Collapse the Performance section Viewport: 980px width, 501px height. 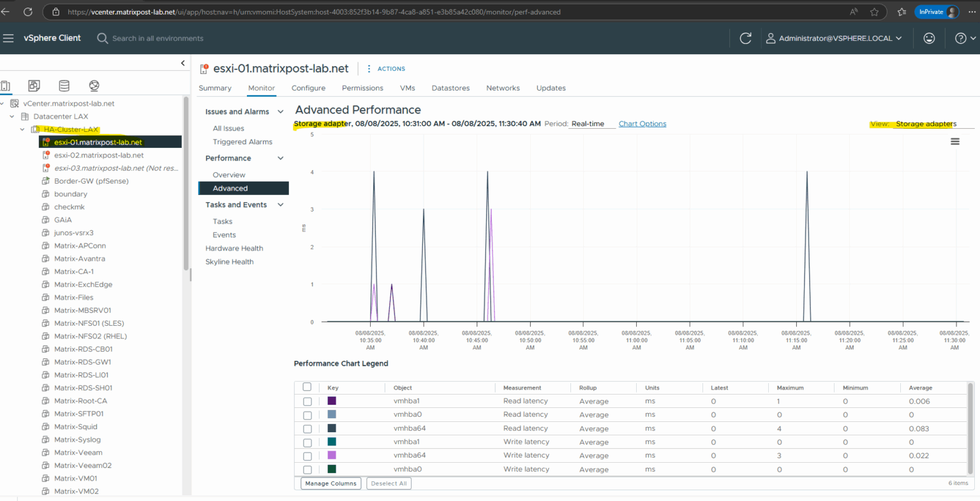point(281,158)
